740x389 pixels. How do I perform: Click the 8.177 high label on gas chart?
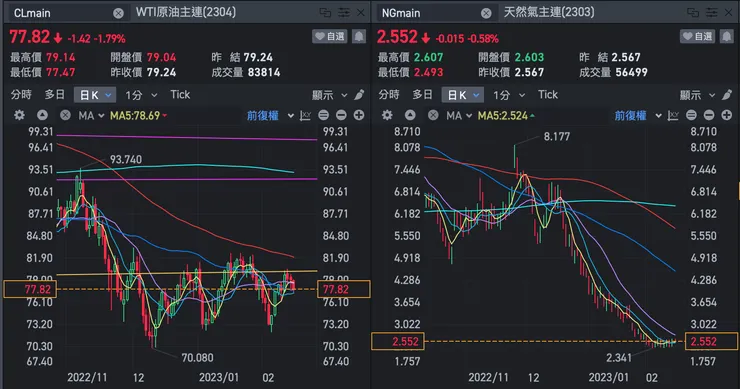pyautogui.click(x=557, y=136)
